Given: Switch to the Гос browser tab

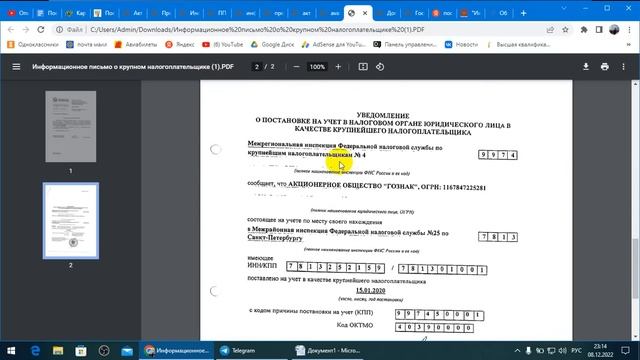Looking at the screenshot, I should click(x=415, y=13).
